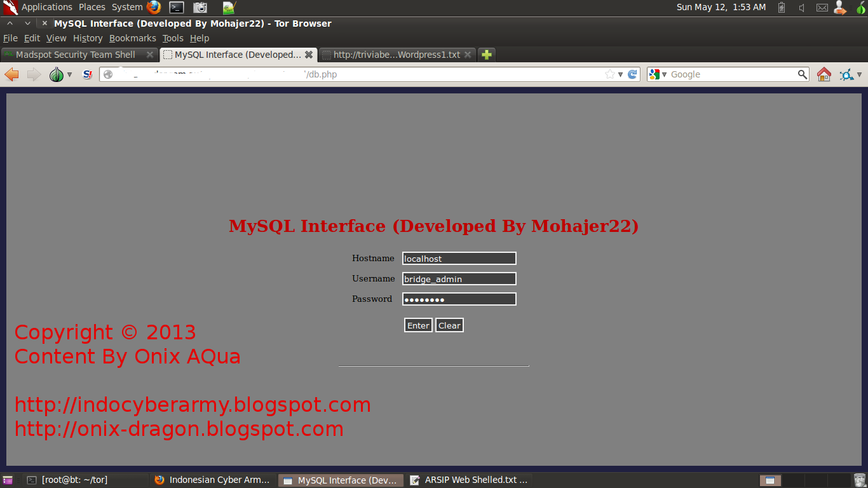Switch to Madspot Security Team Shell tab
The image size is (868, 488).
coord(79,55)
